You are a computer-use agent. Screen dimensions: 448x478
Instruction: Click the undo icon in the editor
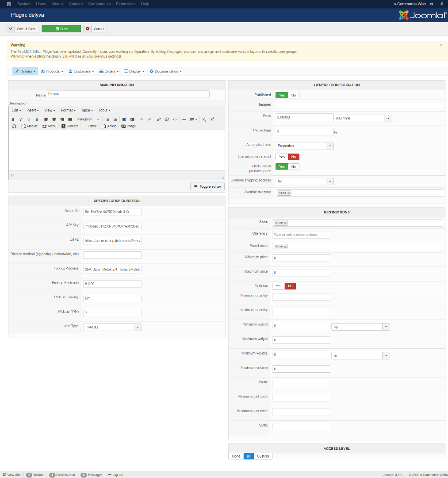142,119
